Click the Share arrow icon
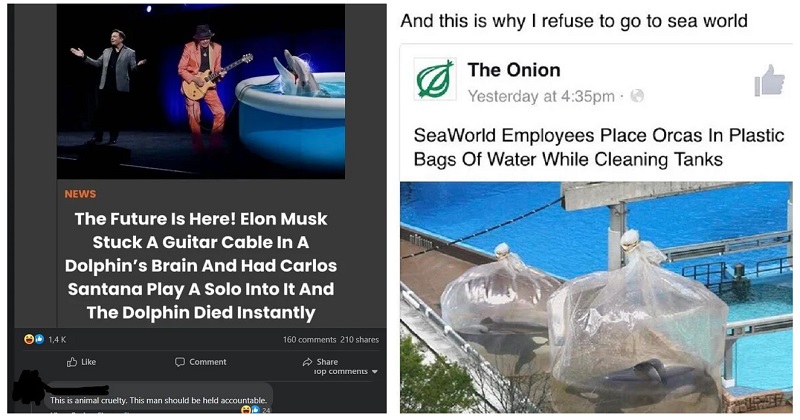 [x=308, y=362]
